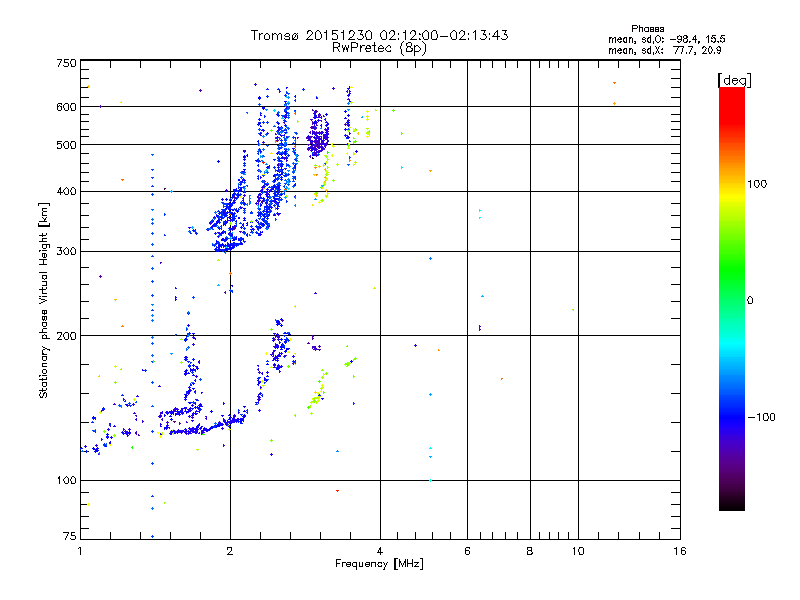Click the '200' y-axis tick label
The height and width of the screenshot is (600, 800).
tap(66, 336)
